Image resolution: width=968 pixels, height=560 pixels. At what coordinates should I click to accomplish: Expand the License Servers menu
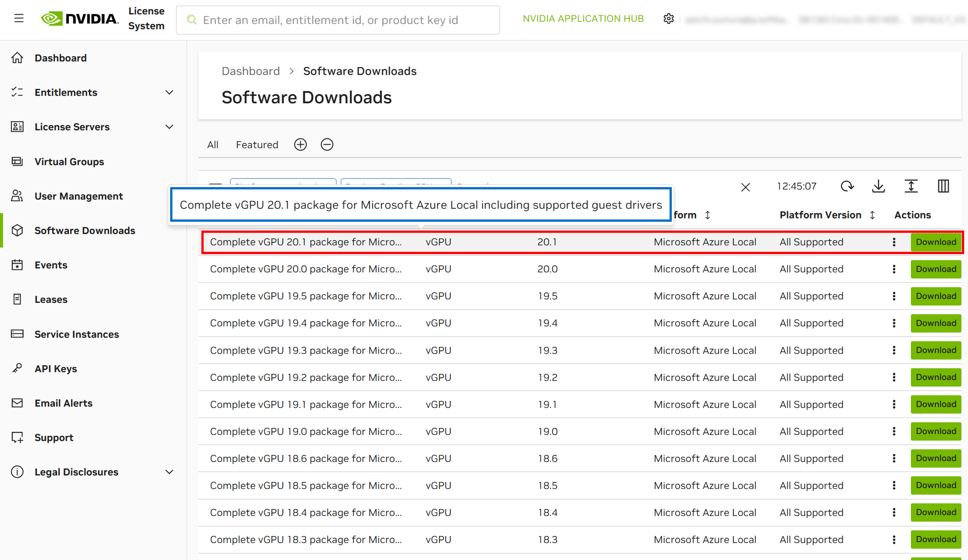[169, 127]
